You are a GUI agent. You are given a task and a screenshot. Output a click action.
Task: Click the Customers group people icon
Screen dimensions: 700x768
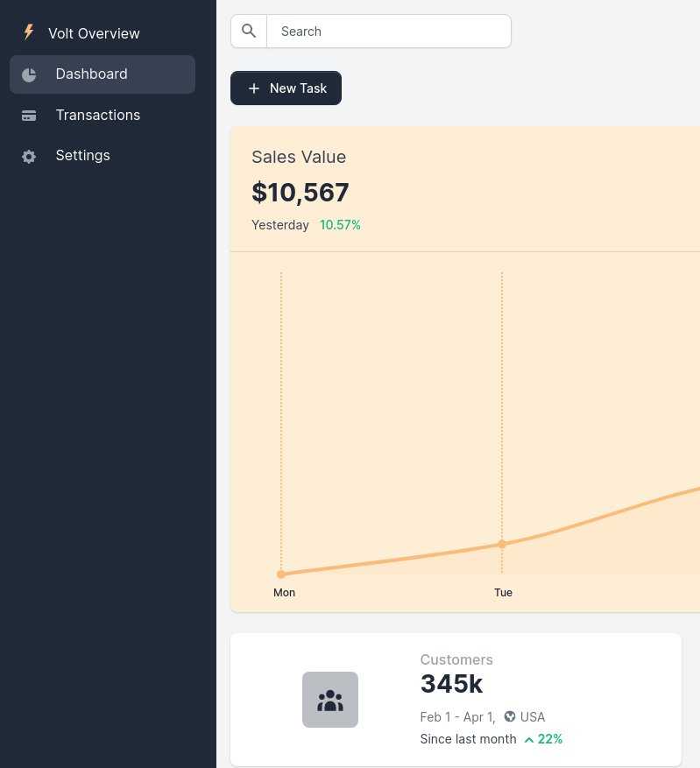pyautogui.click(x=330, y=700)
